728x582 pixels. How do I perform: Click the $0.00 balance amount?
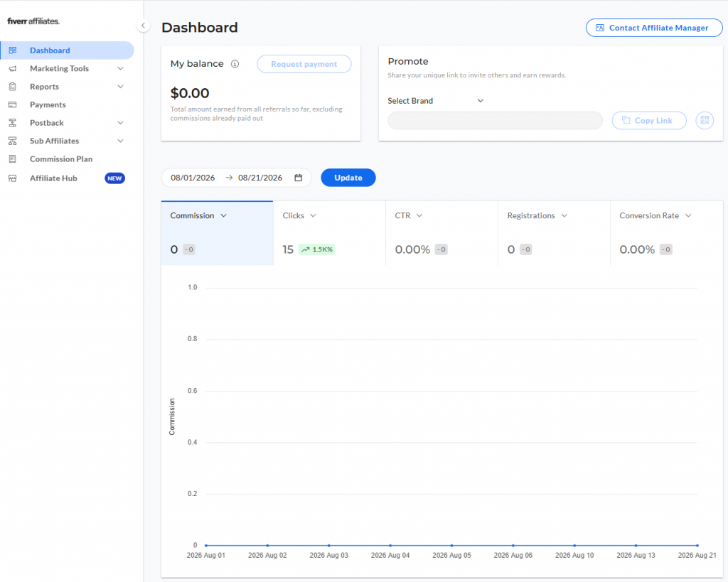tap(190, 93)
